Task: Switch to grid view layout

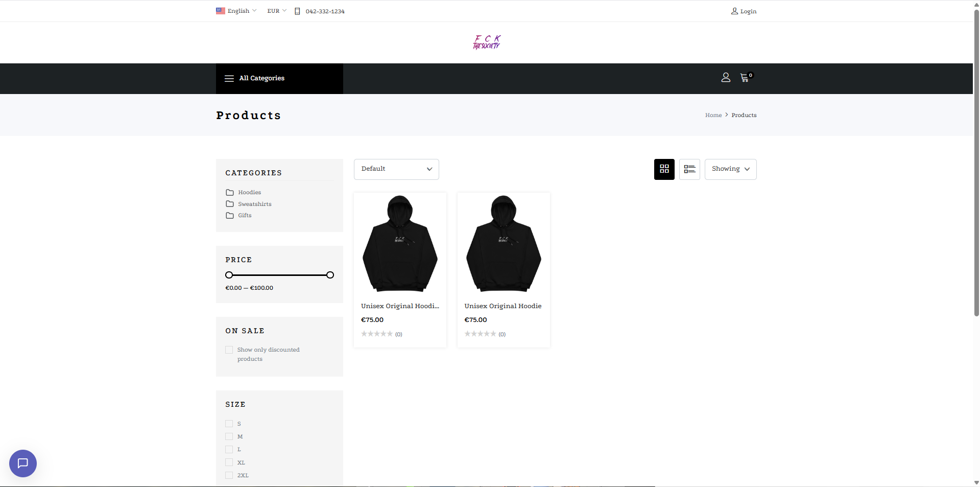Action: point(664,169)
